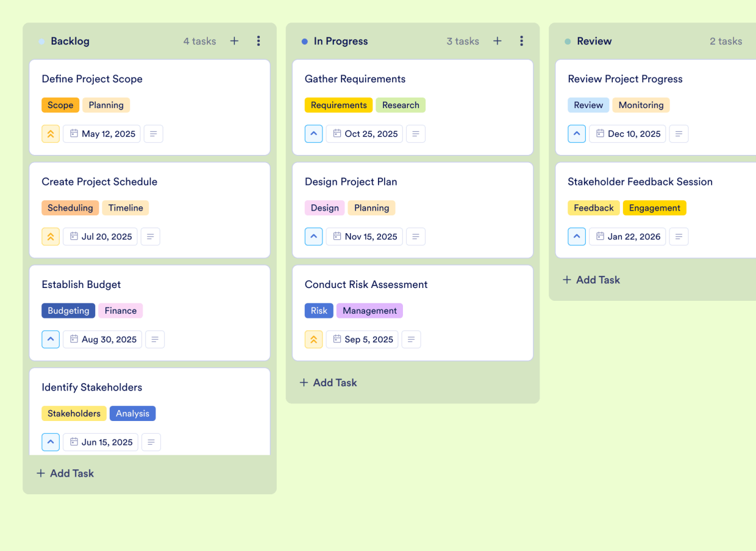Viewport: 756px width, 551px height.
Task: Toggle priority on Design Project Plan
Action: [x=313, y=236]
